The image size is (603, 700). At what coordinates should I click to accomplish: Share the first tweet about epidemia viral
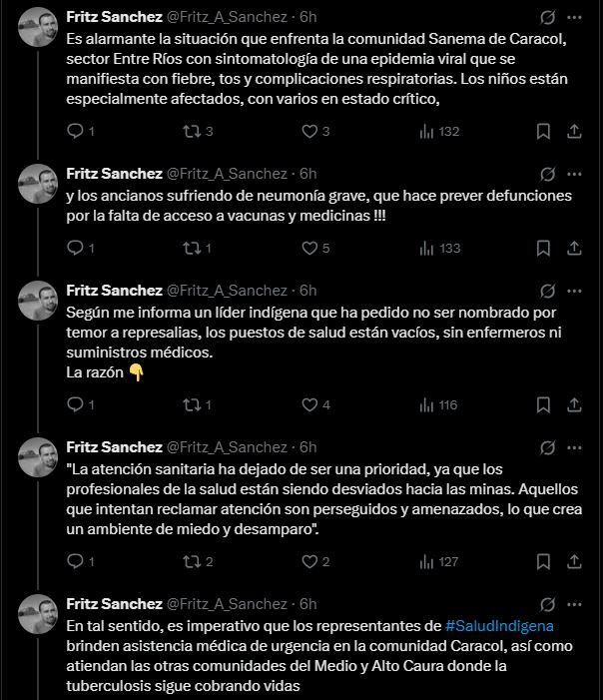point(575,131)
